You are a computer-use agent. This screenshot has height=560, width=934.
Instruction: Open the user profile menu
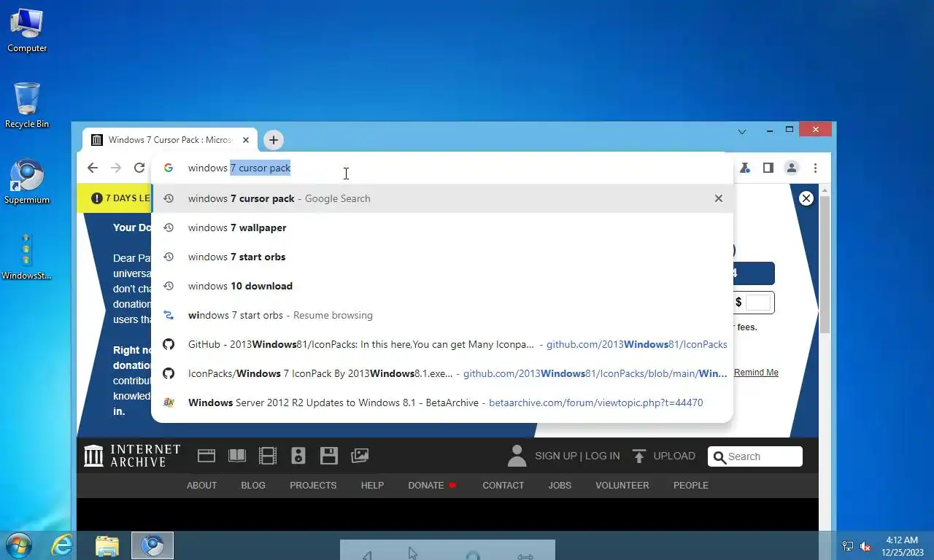pyautogui.click(x=791, y=168)
